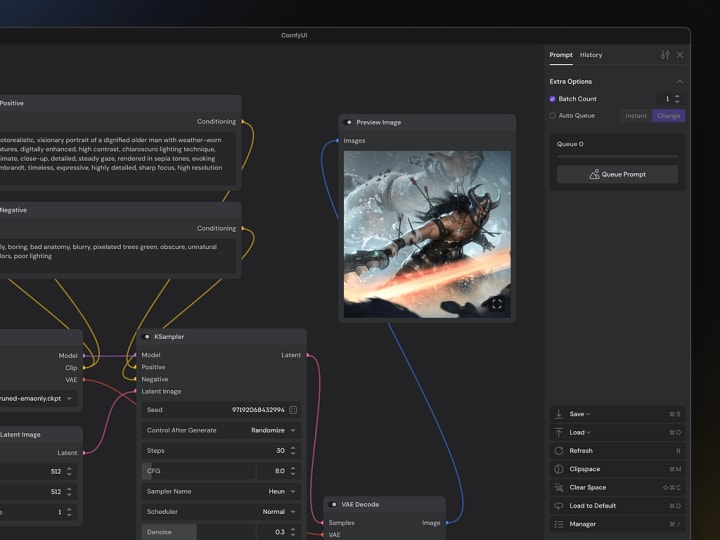720x540 pixels.
Task: Select the Instant queue mode button
Action: [x=636, y=116]
